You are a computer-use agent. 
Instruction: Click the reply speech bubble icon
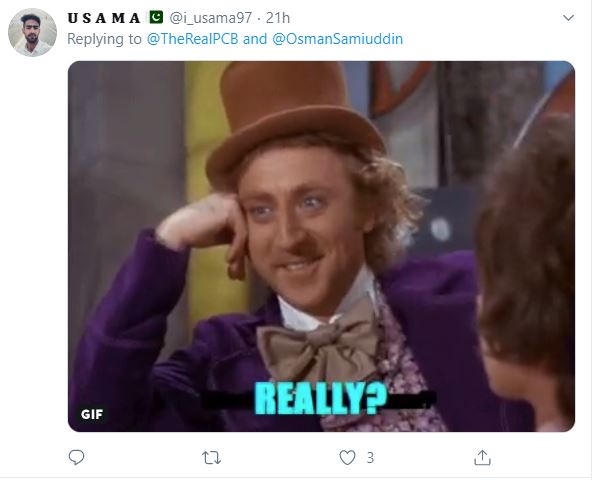(x=76, y=457)
